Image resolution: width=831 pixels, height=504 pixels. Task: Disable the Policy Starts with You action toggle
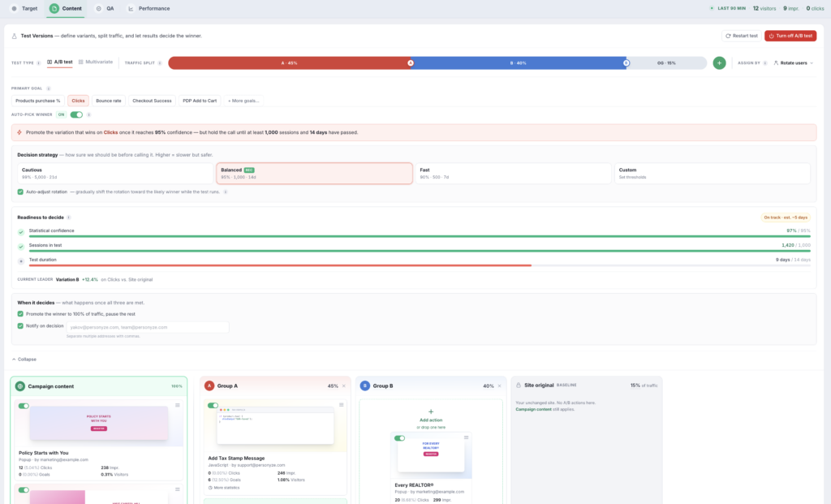pyautogui.click(x=24, y=406)
